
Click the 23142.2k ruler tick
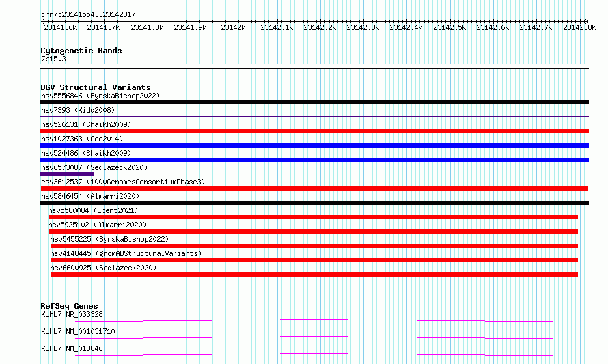tap(320, 27)
